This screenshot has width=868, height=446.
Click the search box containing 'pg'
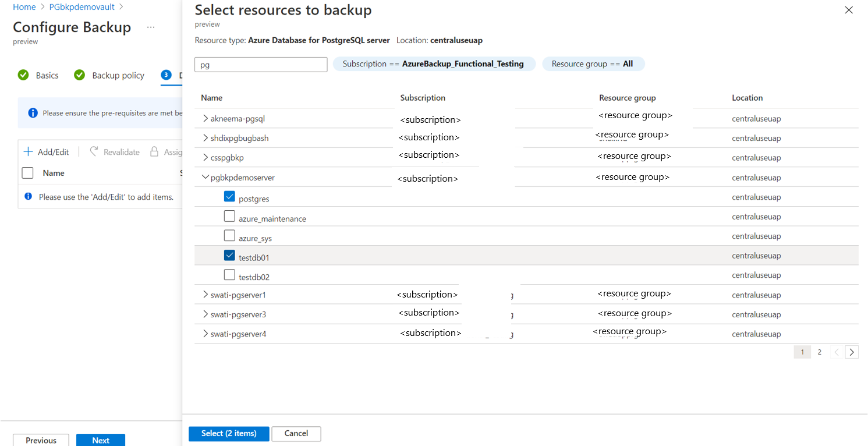pyautogui.click(x=261, y=64)
